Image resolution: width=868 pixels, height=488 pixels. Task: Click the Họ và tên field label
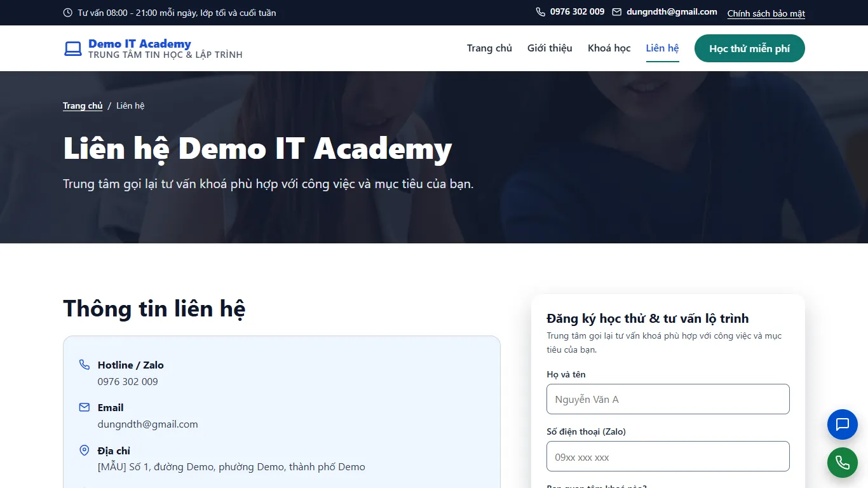point(566,374)
